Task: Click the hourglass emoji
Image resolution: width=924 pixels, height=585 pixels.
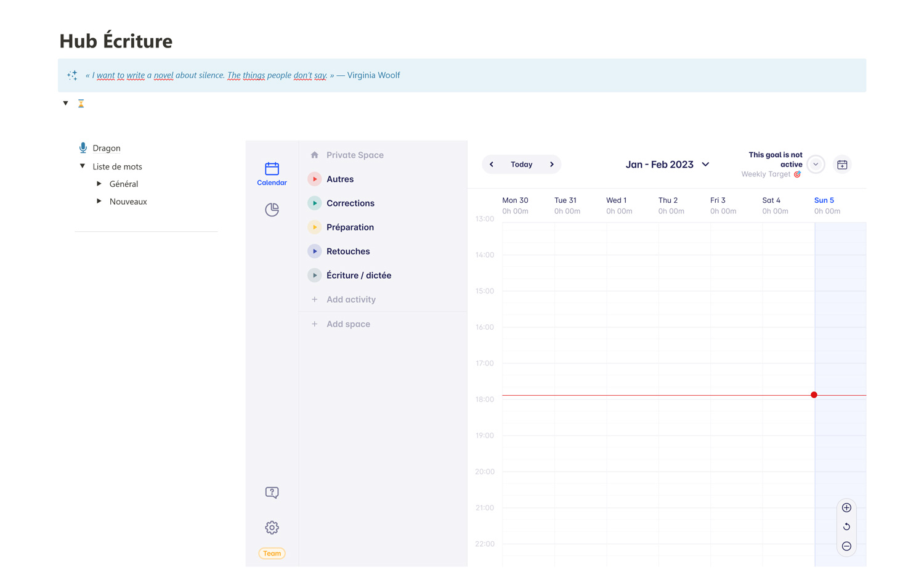Action: (81, 104)
